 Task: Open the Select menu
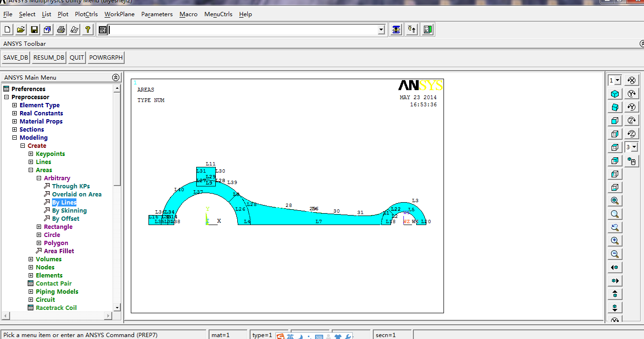coord(27,14)
